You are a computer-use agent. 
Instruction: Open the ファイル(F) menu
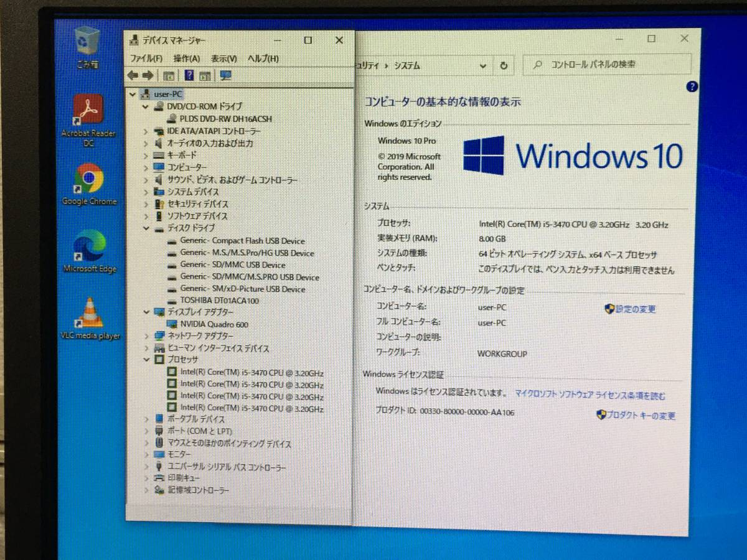click(146, 58)
